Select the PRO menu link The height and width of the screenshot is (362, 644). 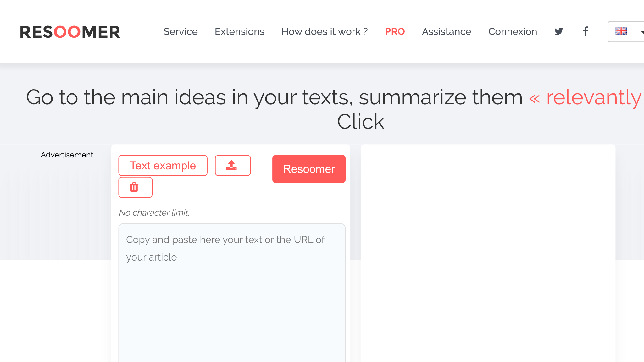pyautogui.click(x=395, y=32)
